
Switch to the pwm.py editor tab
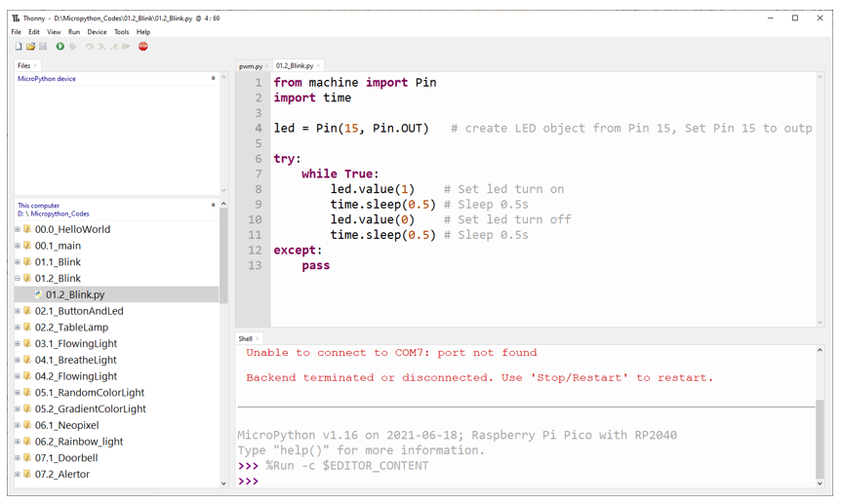click(x=250, y=66)
